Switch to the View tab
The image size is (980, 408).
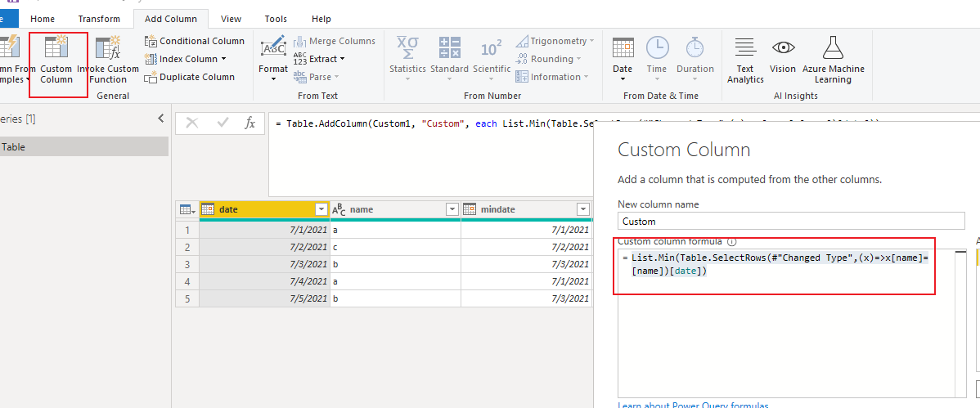(x=232, y=19)
